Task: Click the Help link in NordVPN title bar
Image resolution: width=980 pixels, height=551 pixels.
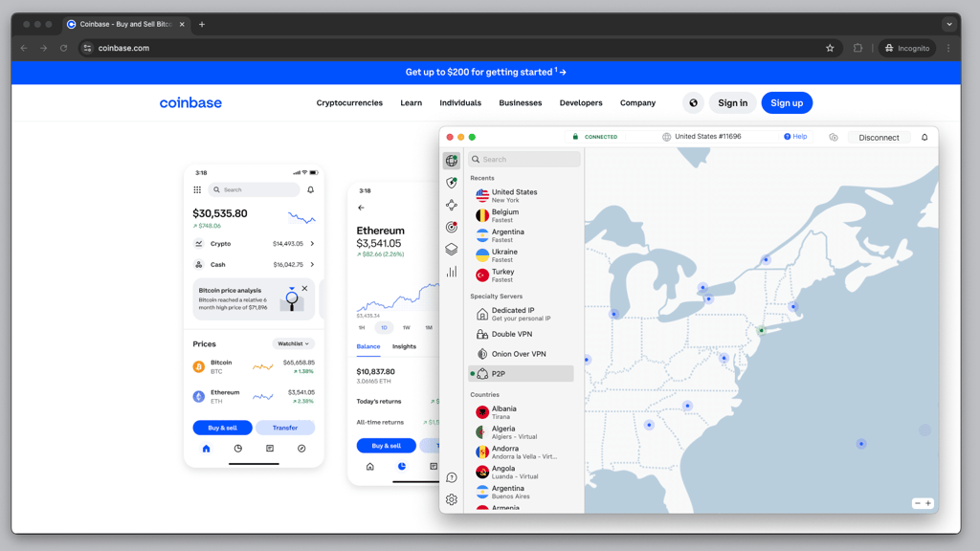Action: click(x=795, y=136)
